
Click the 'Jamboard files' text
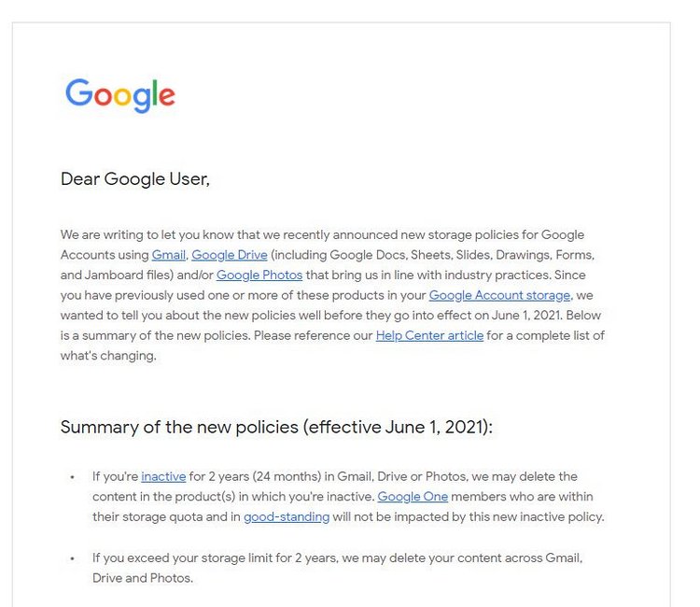click(x=129, y=275)
